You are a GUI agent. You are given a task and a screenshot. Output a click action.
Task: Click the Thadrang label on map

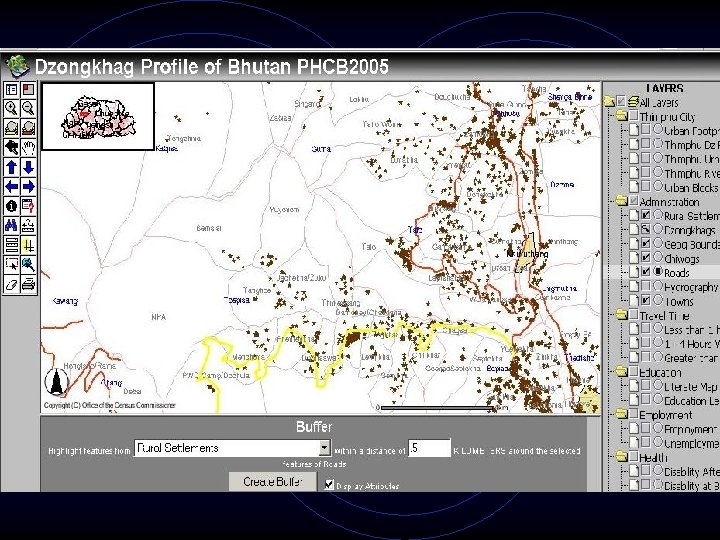pos(579,357)
